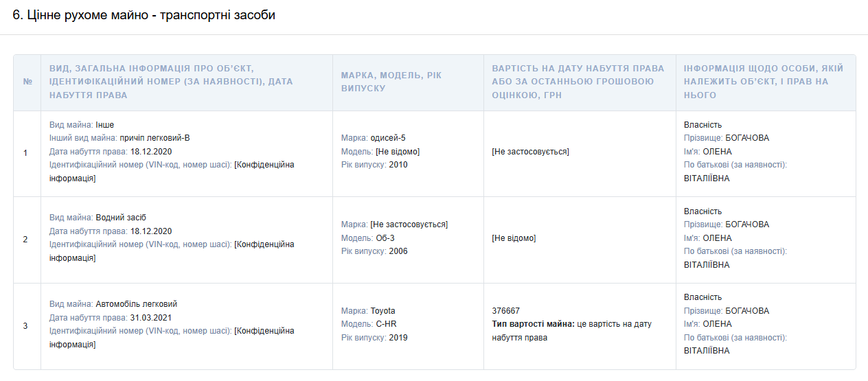
Task: Click the 376667 value amount
Action: [506, 311]
